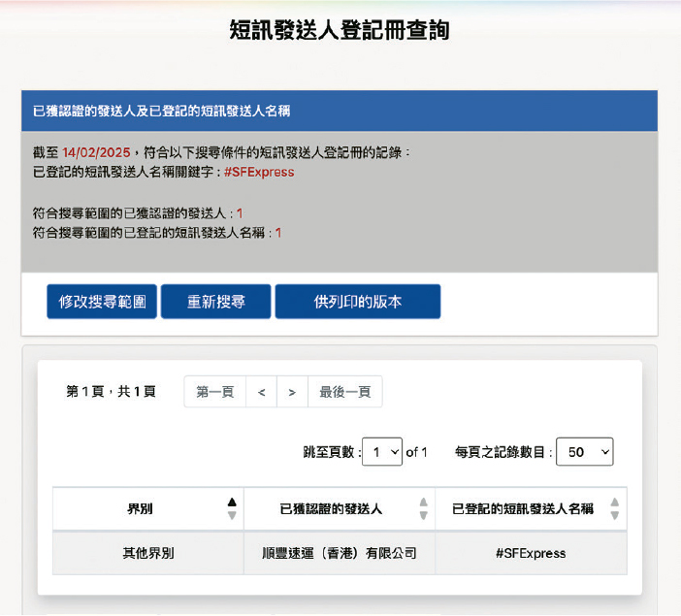Go to previous page with < button
Image resolution: width=681 pixels, height=616 pixels.
click(x=262, y=392)
